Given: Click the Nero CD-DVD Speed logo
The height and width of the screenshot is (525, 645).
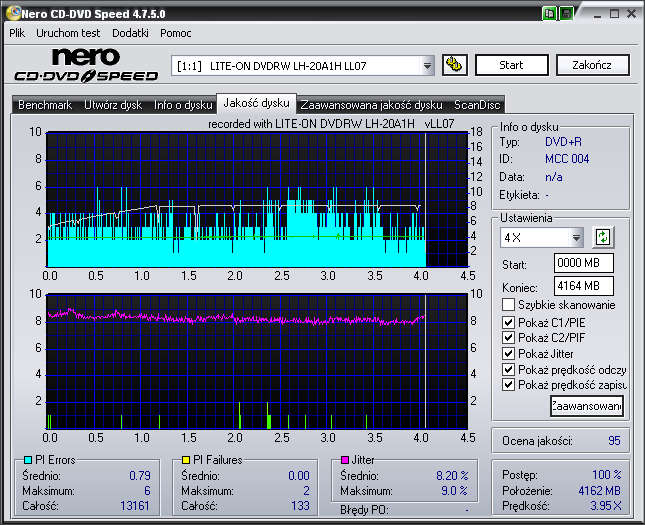Looking at the screenshot, I should pos(86,65).
